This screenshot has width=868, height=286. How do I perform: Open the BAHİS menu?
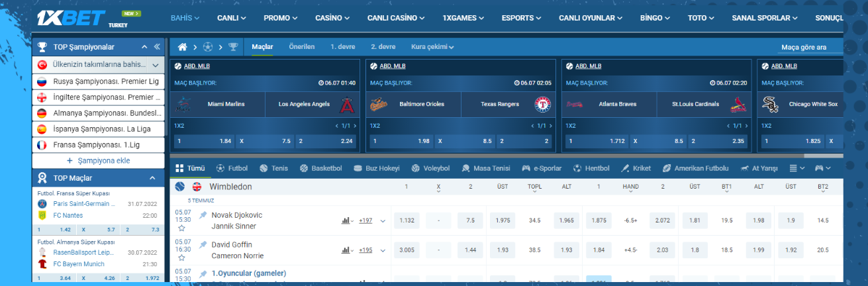pos(185,18)
